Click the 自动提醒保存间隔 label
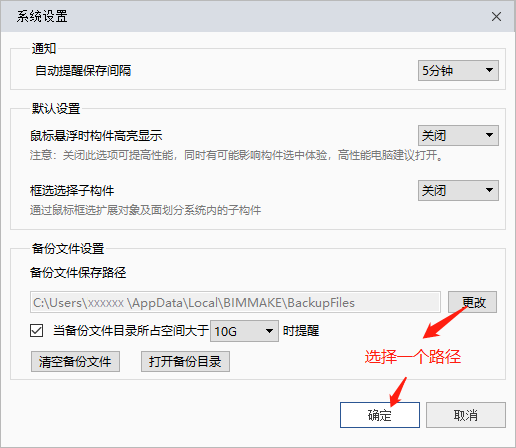 [x=83, y=71]
